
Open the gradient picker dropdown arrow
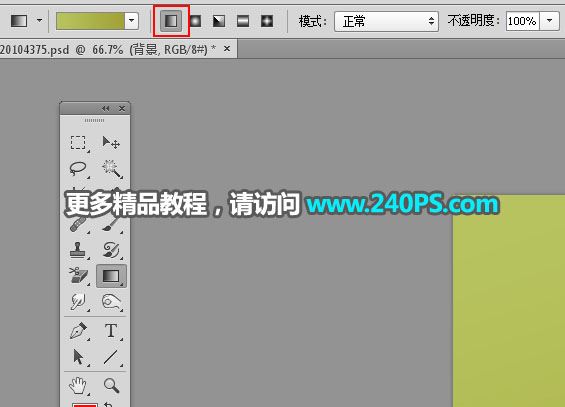click(132, 21)
